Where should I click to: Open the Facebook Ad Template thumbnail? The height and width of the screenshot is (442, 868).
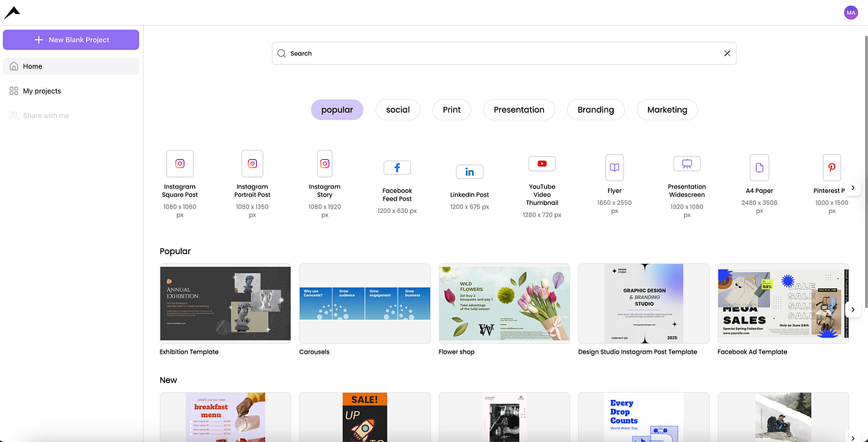(783, 304)
